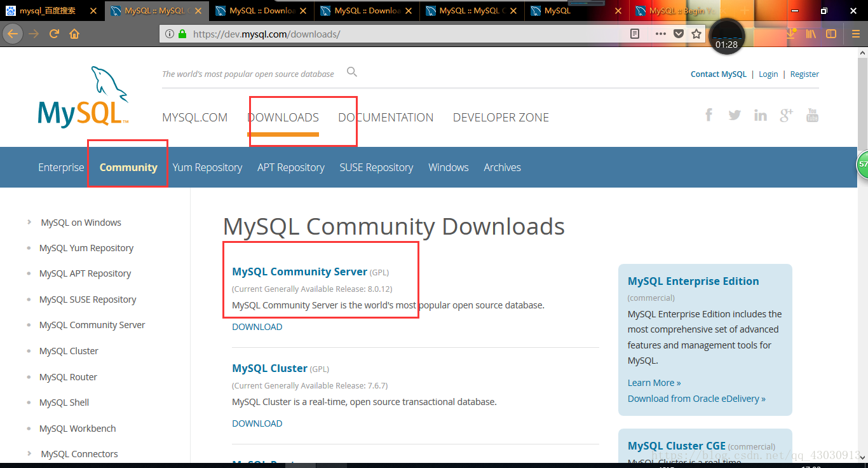Click the green 57 badge at right edge
868x468 pixels.
tap(862, 164)
